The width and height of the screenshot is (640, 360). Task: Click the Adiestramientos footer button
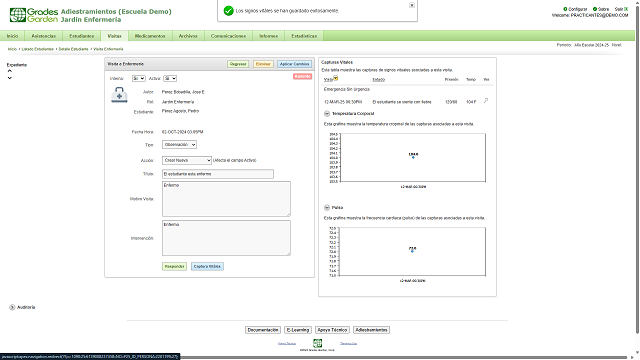371,330
